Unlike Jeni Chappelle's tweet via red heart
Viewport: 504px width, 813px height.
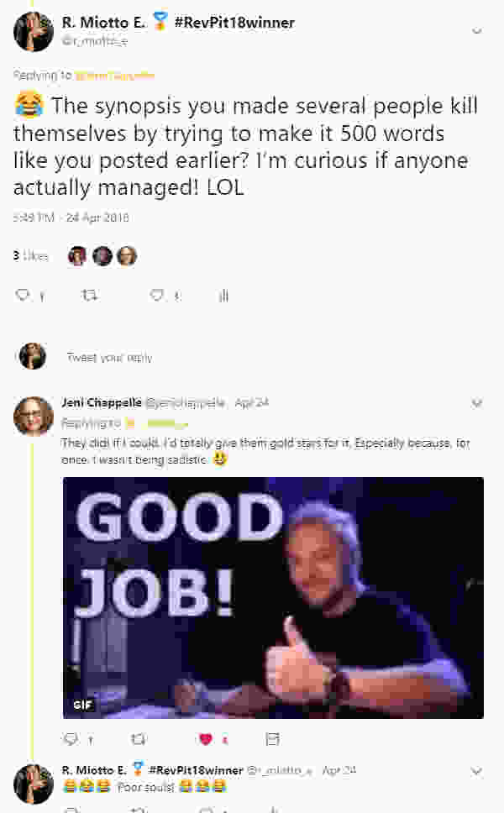(x=205, y=739)
